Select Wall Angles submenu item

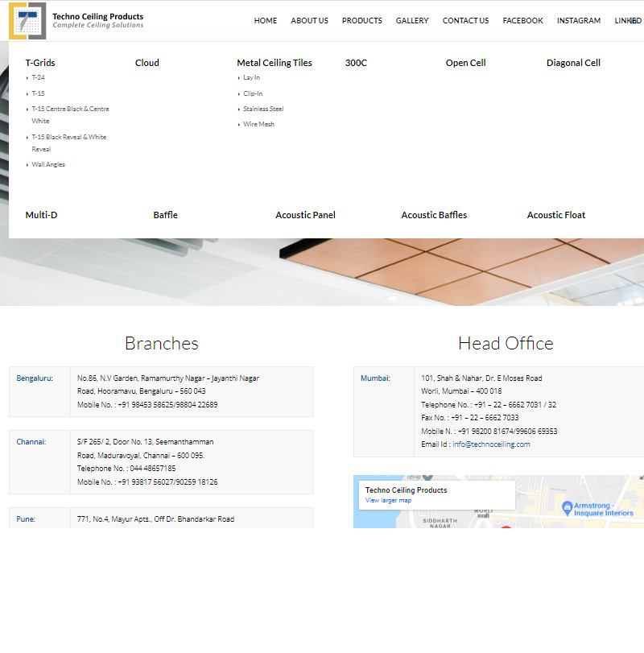click(x=48, y=164)
